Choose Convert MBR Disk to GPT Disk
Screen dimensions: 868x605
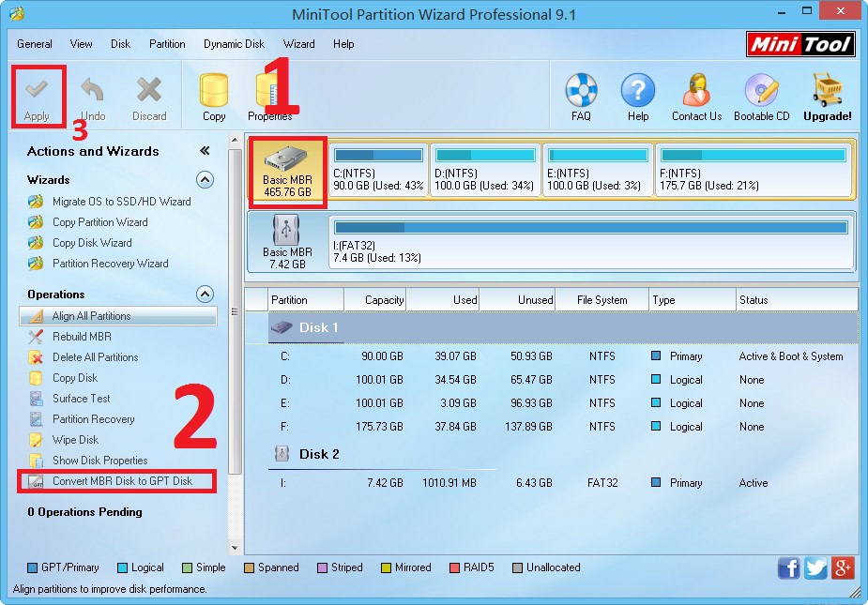click(x=116, y=481)
